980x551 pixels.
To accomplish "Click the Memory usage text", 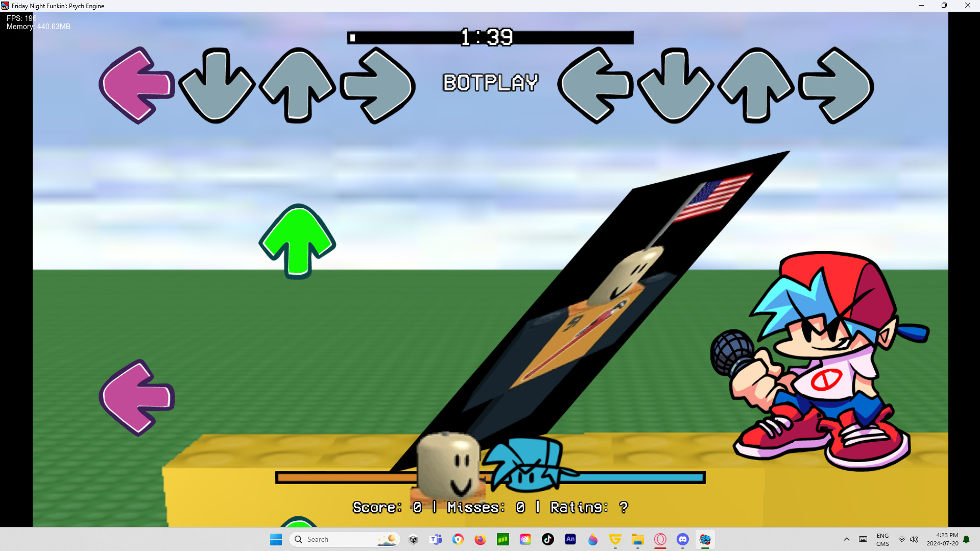I will tap(38, 27).
